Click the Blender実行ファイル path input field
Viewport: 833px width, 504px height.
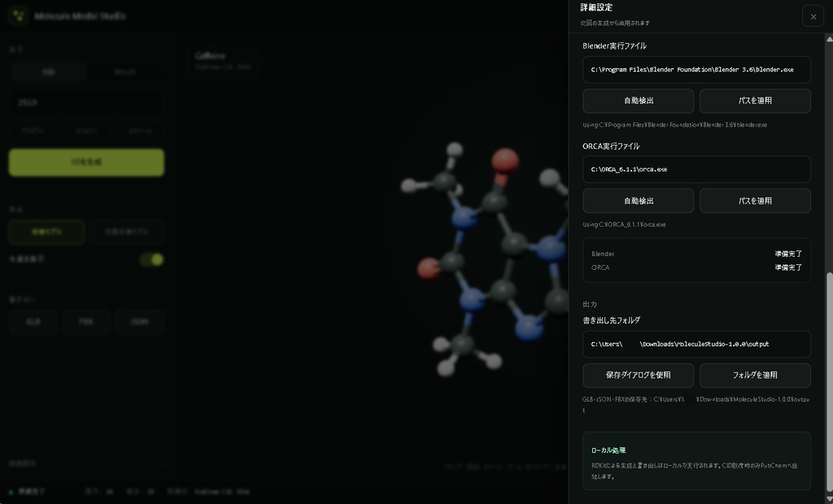(x=696, y=70)
